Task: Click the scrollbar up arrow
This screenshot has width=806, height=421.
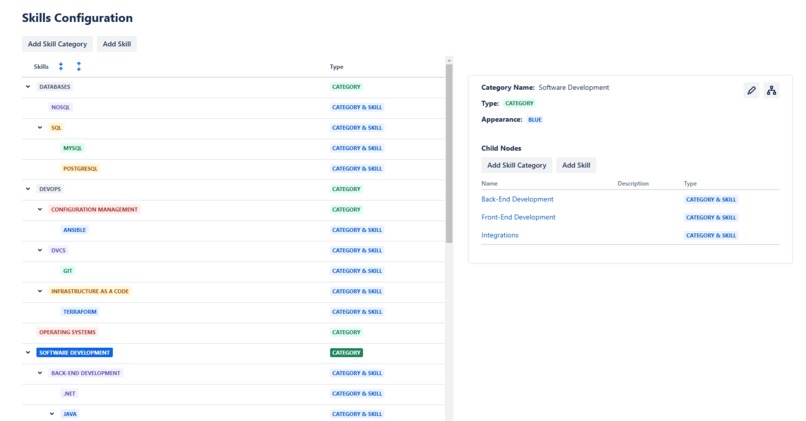Action: (x=449, y=61)
